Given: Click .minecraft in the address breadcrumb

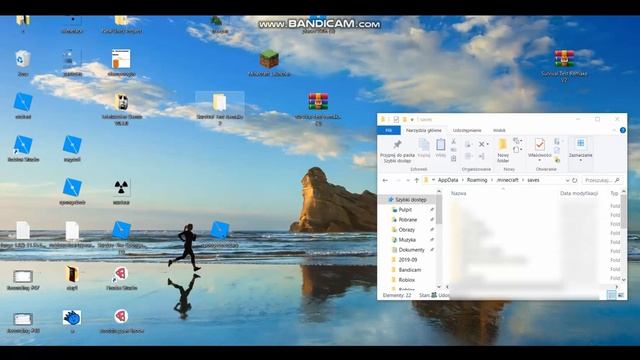Looking at the screenshot, I should coord(507,180).
